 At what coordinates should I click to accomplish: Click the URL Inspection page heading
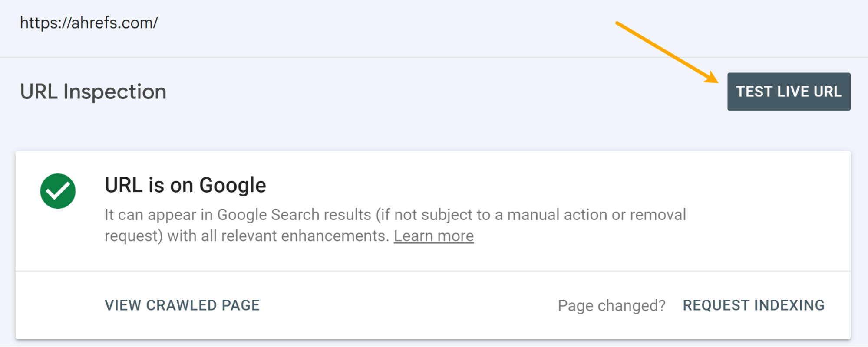point(93,91)
